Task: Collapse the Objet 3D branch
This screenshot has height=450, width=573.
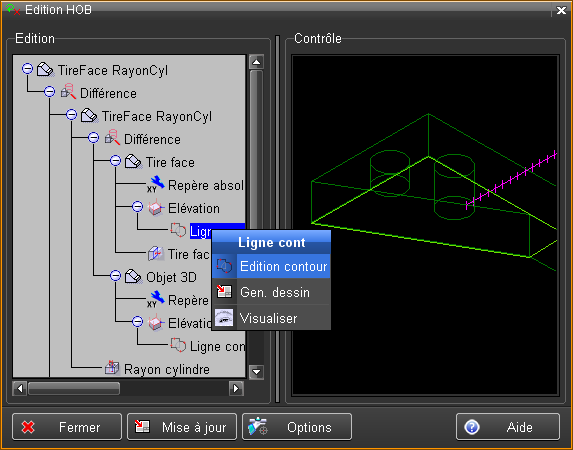Action: (115, 275)
